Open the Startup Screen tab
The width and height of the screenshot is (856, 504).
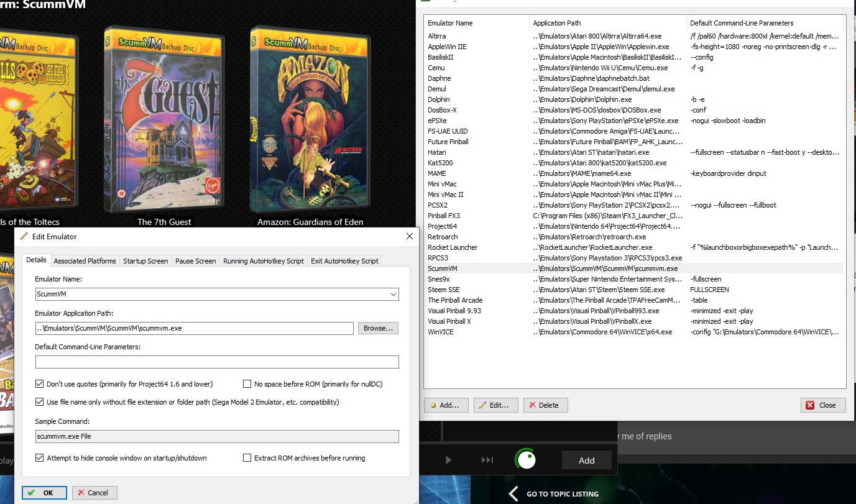pos(145,261)
